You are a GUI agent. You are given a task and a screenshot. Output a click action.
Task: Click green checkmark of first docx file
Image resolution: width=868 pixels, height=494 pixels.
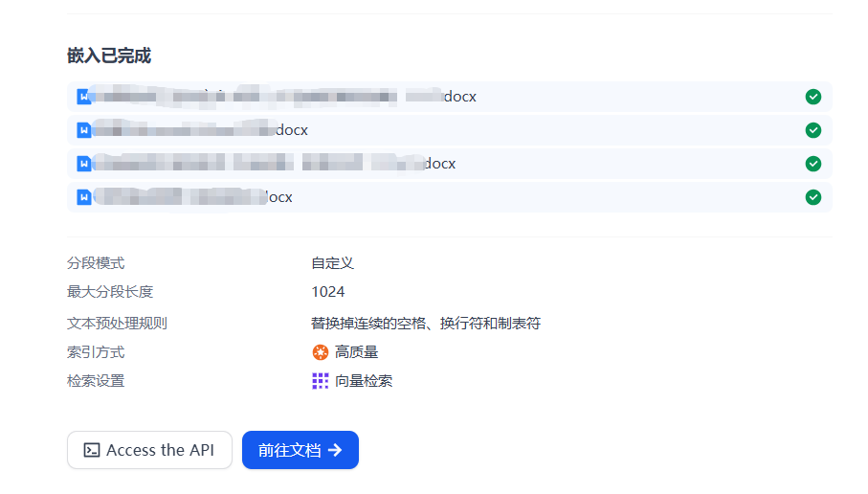[x=813, y=97]
